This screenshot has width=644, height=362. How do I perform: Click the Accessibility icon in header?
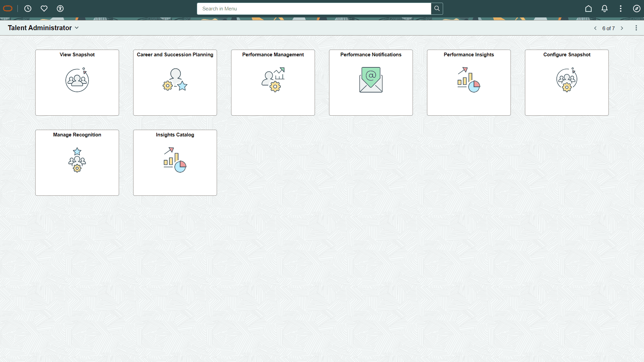pos(60,9)
